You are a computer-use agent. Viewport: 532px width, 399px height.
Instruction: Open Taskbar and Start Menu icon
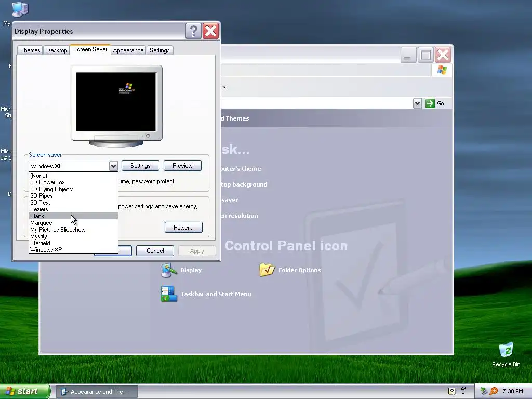click(x=169, y=294)
